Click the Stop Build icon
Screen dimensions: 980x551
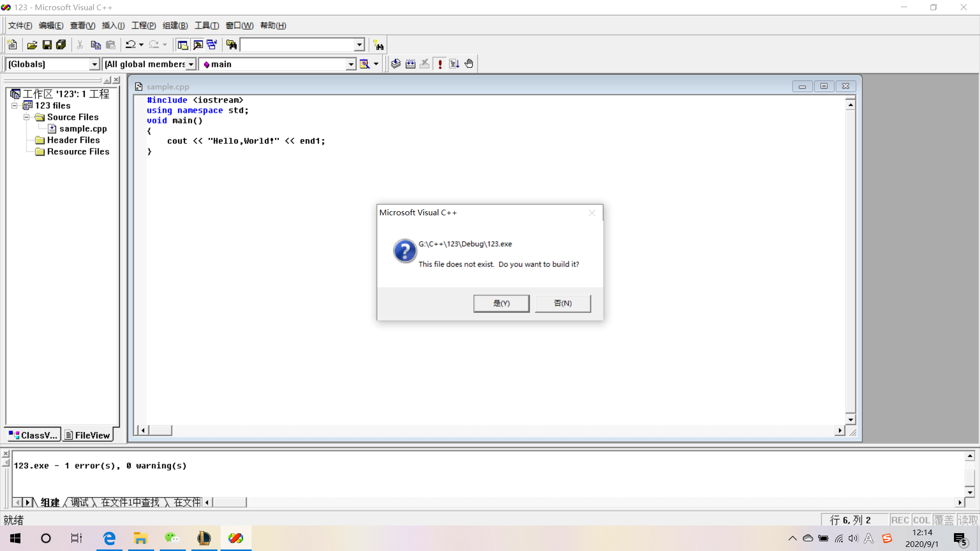pyautogui.click(x=425, y=64)
